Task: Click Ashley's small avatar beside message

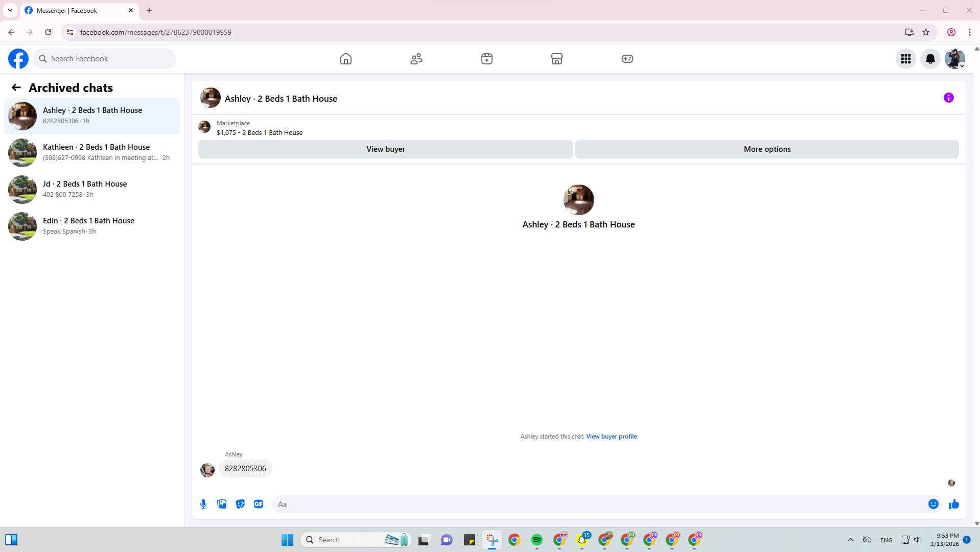Action: point(207,470)
